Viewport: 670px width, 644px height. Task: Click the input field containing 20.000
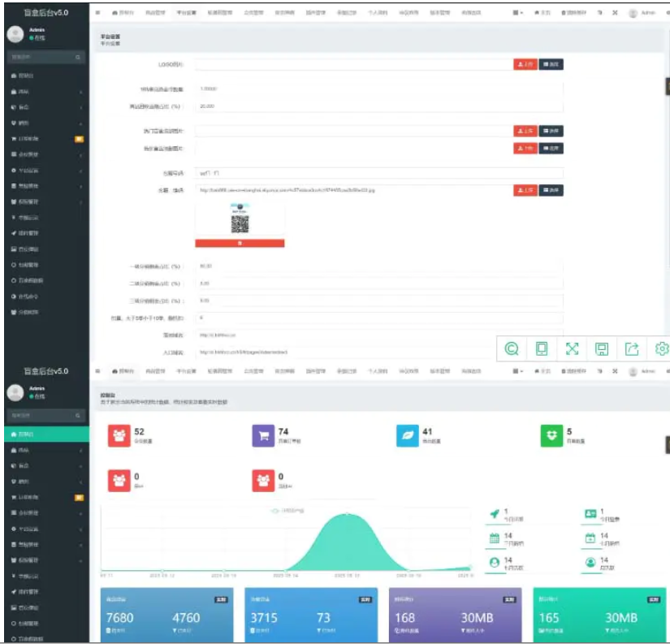pyautogui.click(x=379, y=106)
